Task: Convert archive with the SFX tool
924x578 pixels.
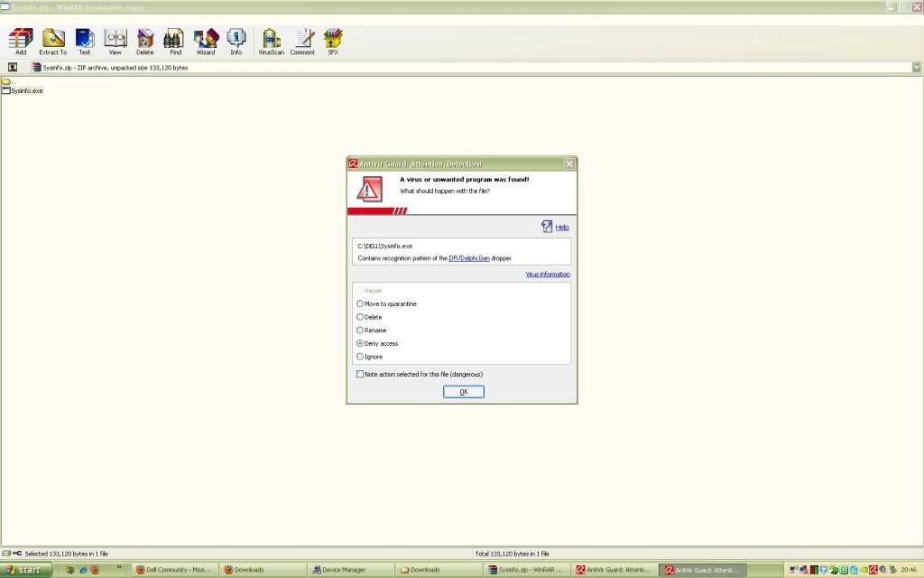Action: point(333,42)
